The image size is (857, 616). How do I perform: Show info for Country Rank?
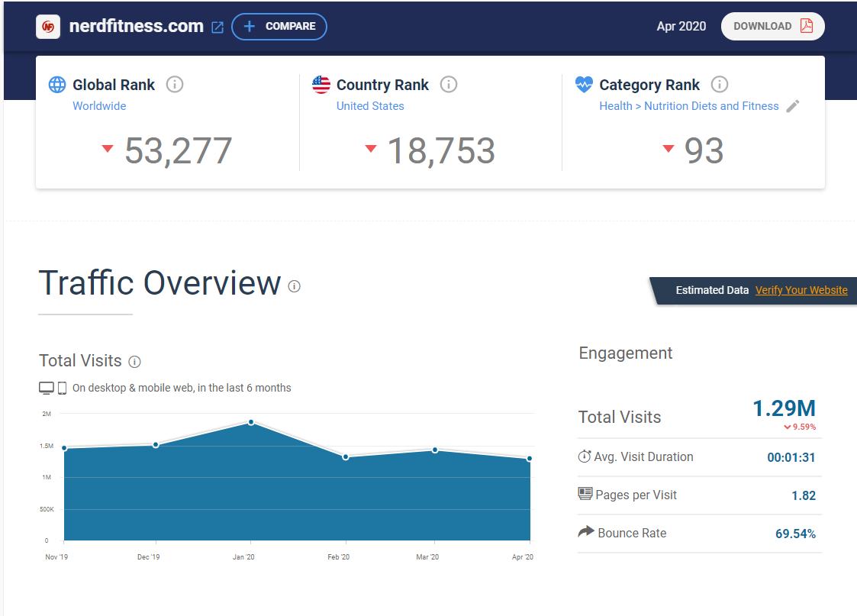(449, 85)
